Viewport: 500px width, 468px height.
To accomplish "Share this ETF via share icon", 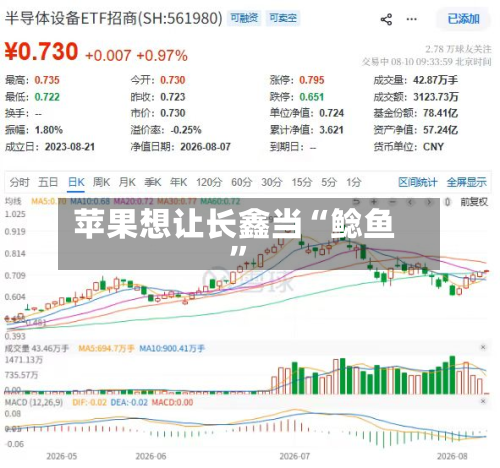I will click(386, 19).
